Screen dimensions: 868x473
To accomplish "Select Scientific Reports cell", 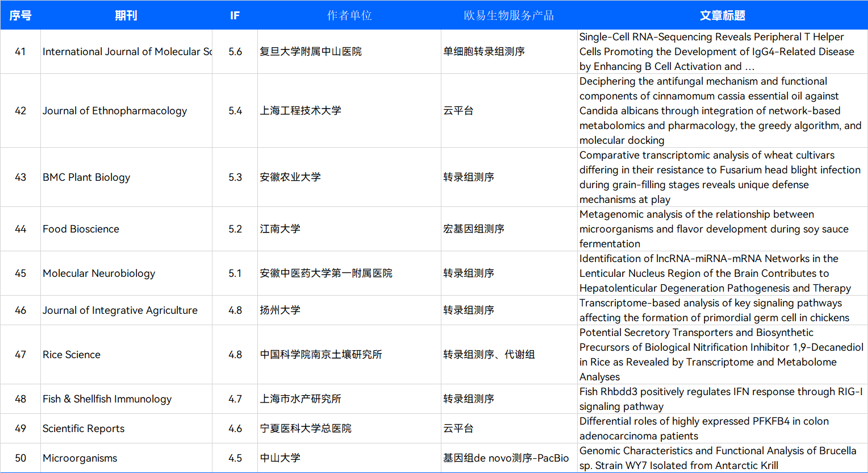I will [126, 429].
